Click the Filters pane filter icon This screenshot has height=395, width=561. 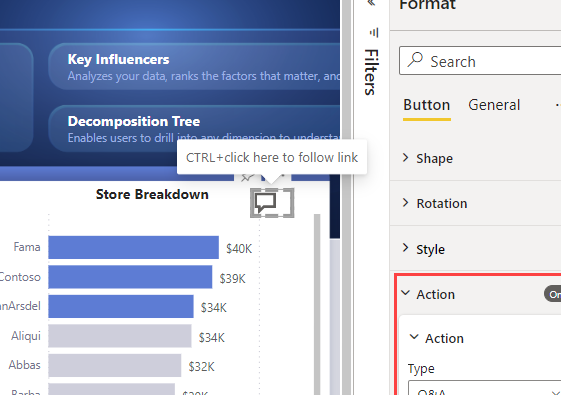click(x=374, y=33)
